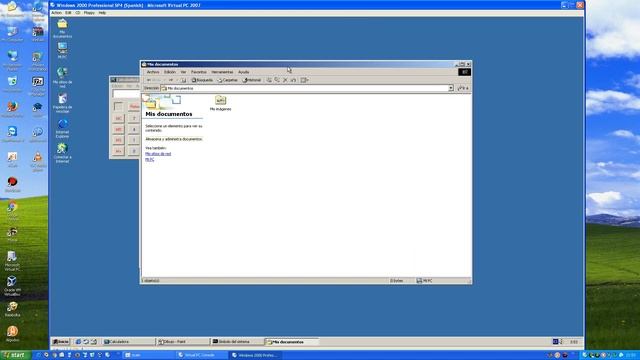The height and width of the screenshot is (360, 640).
Task: Open My Documents icon on host desktop
Action: click(x=12, y=9)
